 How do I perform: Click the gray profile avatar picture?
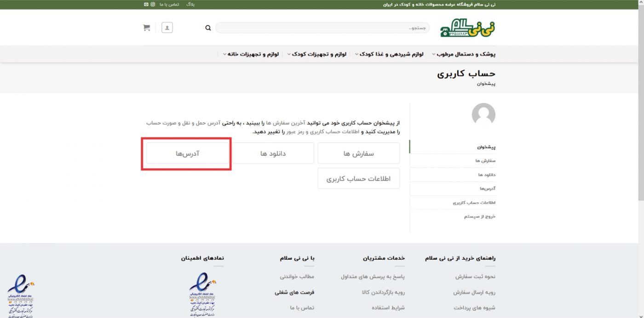coord(483,114)
